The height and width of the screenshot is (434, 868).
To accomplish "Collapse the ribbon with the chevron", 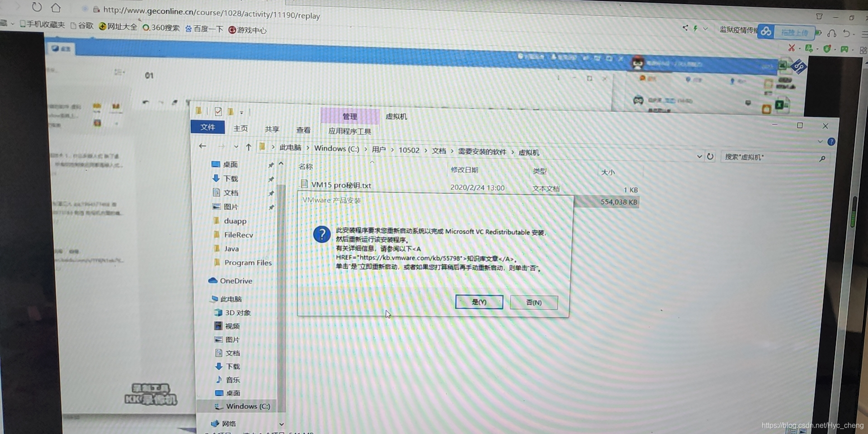I will [820, 142].
